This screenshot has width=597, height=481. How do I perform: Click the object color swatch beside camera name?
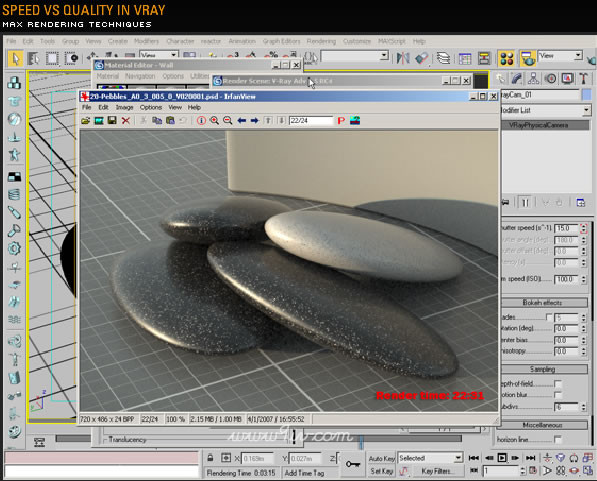click(x=587, y=94)
